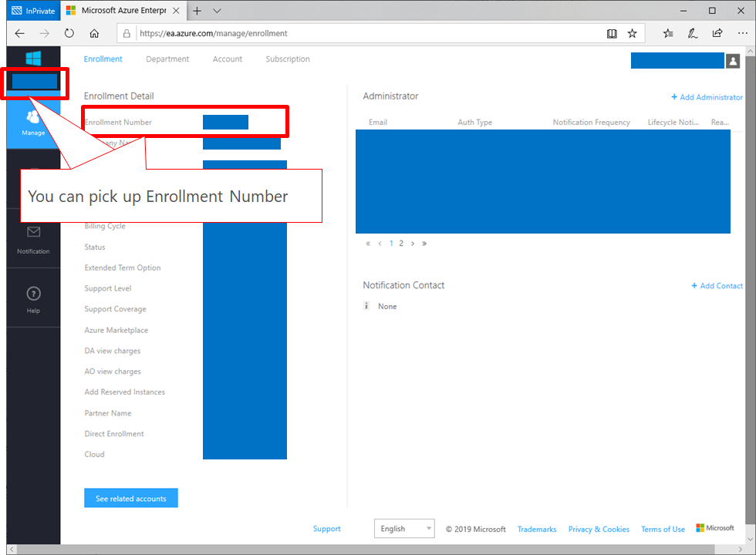Open the English language dropdown

[x=404, y=529]
